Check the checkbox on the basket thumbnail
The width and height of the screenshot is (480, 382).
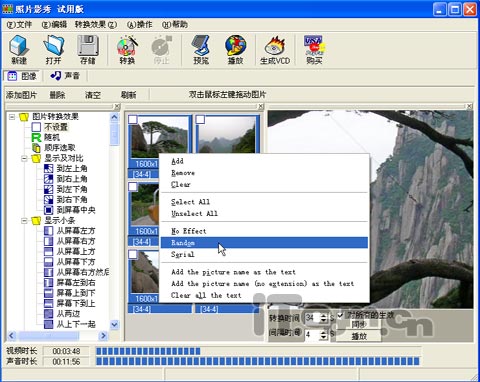click(133, 187)
